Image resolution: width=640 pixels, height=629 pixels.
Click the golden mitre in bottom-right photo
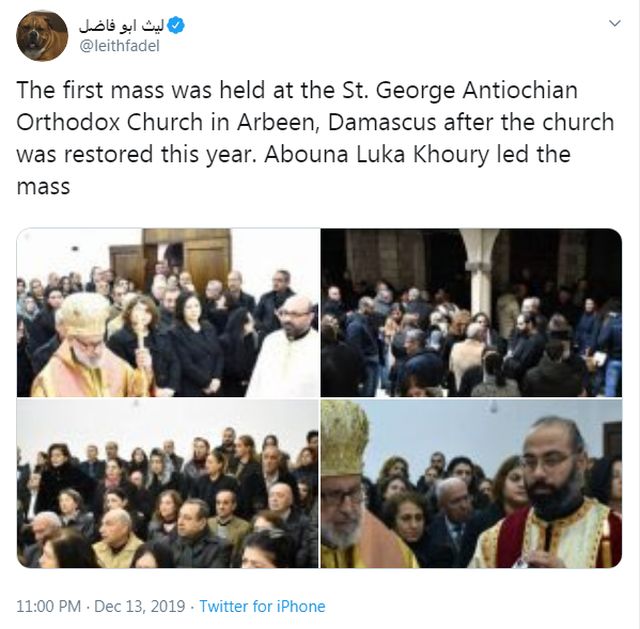(344, 438)
